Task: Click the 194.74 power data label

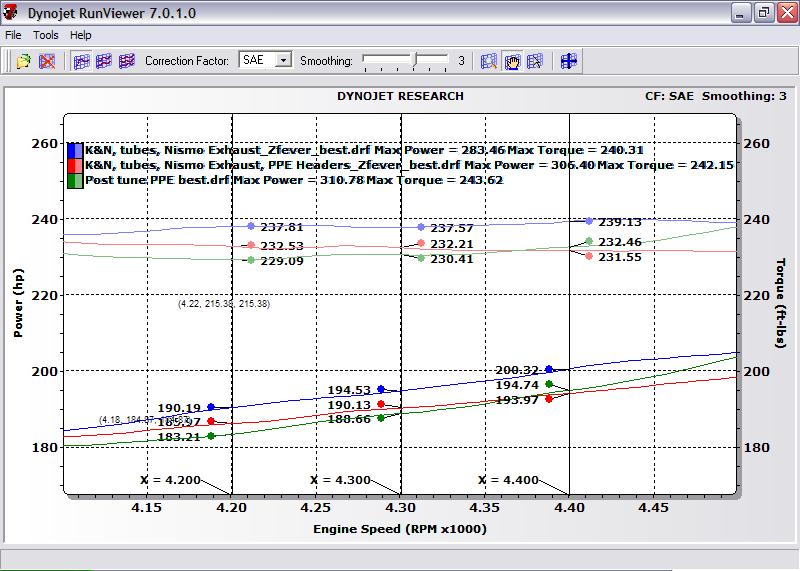Action: pos(517,385)
